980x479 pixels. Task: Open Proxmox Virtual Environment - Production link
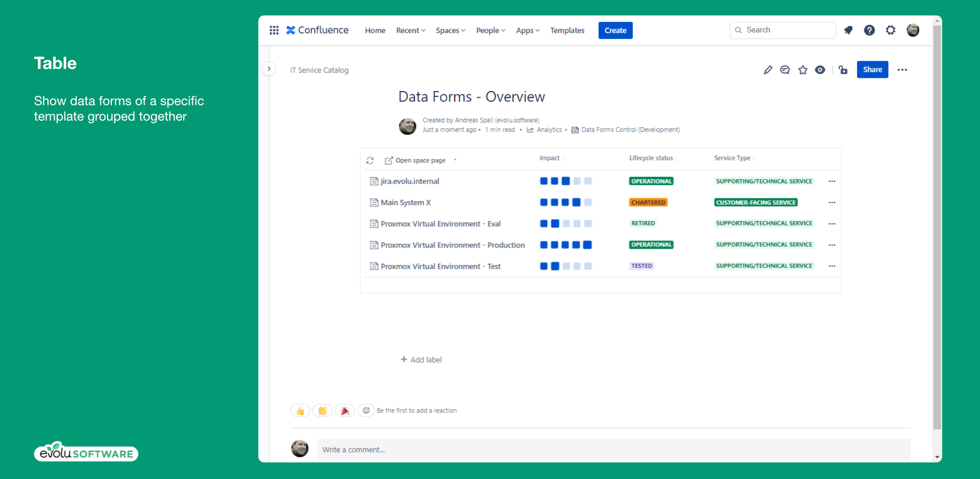click(447, 245)
